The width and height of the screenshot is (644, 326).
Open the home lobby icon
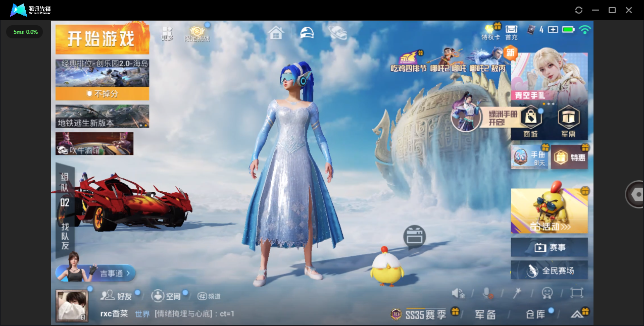(x=276, y=33)
